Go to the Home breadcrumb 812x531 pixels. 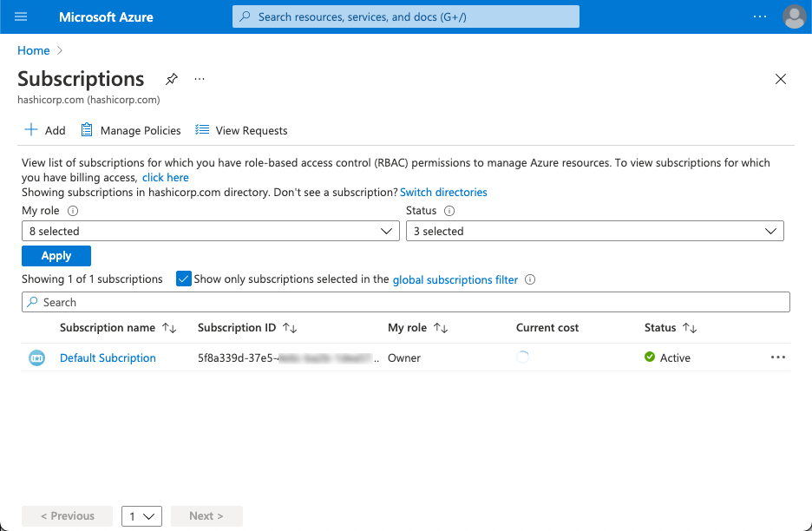[x=34, y=50]
